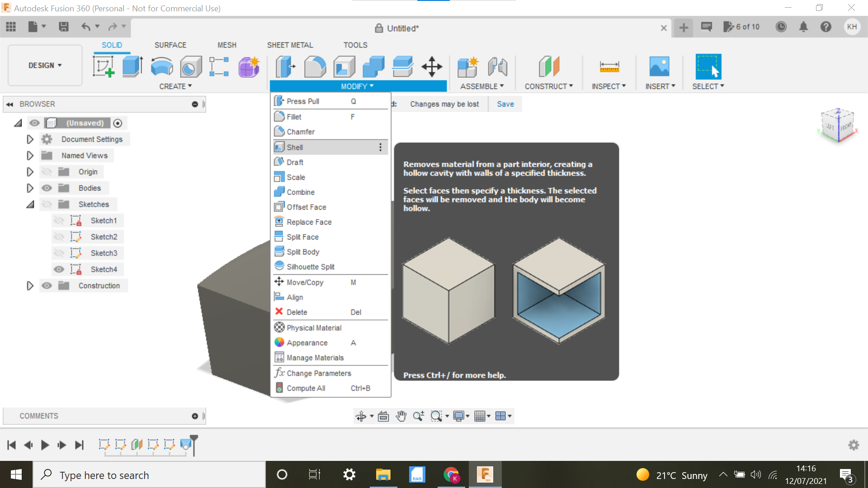Switch to the SHEET METAL tab
Viewport: 868px width, 488px height.
coord(290,45)
